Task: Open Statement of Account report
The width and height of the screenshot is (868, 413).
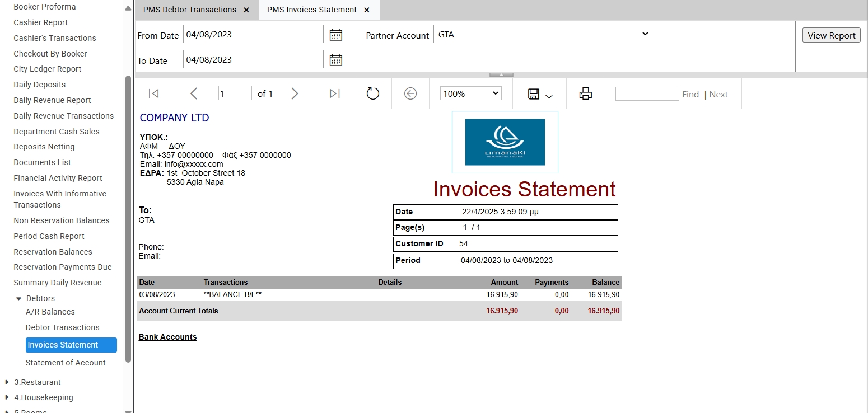Action: pyautogui.click(x=66, y=363)
